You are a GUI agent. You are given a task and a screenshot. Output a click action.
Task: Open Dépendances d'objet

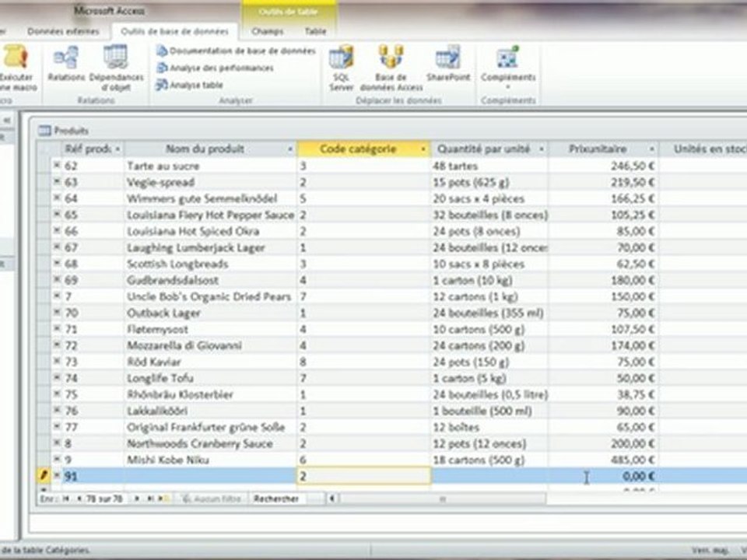point(116,68)
